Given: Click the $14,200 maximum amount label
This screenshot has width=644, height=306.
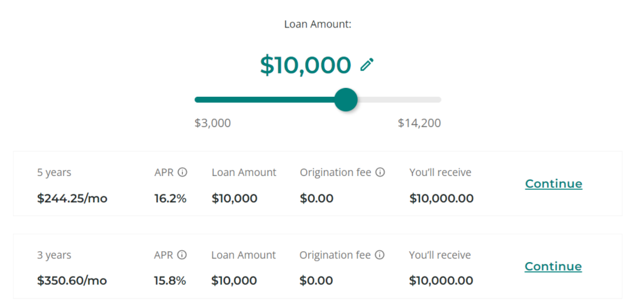Looking at the screenshot, I should [x=419, y=123].
